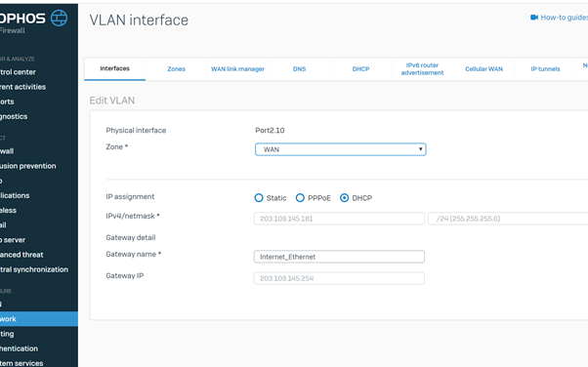Open Intrusion prevention in sidebar

pyautogui.click(x=28, y=166)
